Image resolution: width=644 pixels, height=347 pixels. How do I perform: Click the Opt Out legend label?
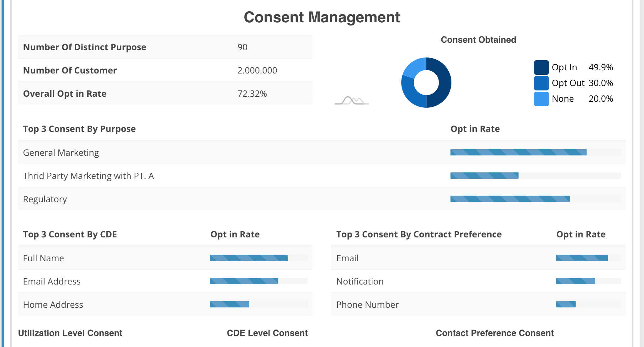click(568, 83)
